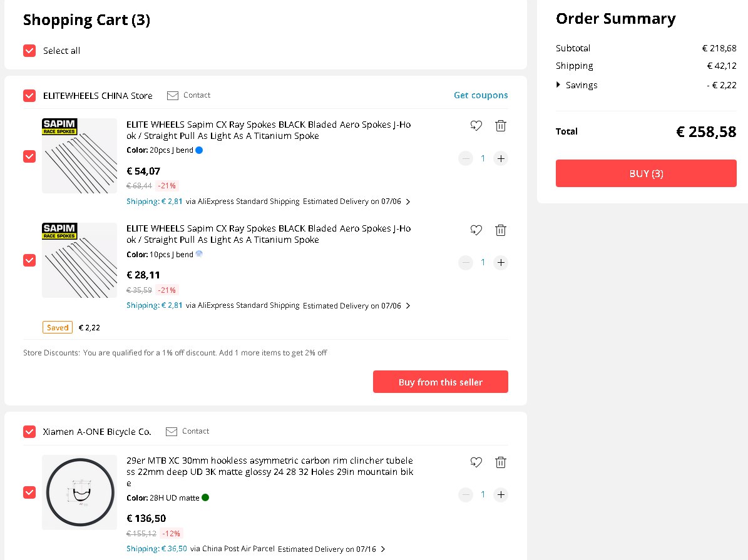Open the carbon rim product thumbnail
Image resolution: width=748 pixels, height=560 pixels.
79,492
